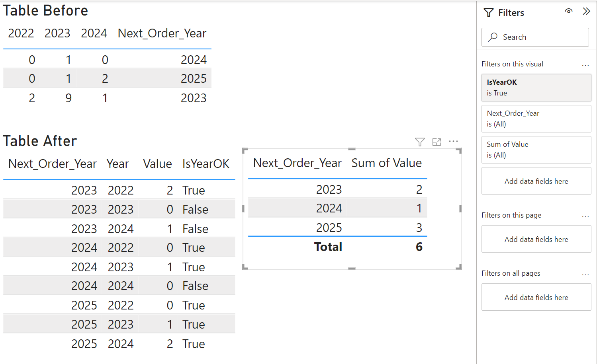Select the 2025 row in the selected visual

pos(337,228)
